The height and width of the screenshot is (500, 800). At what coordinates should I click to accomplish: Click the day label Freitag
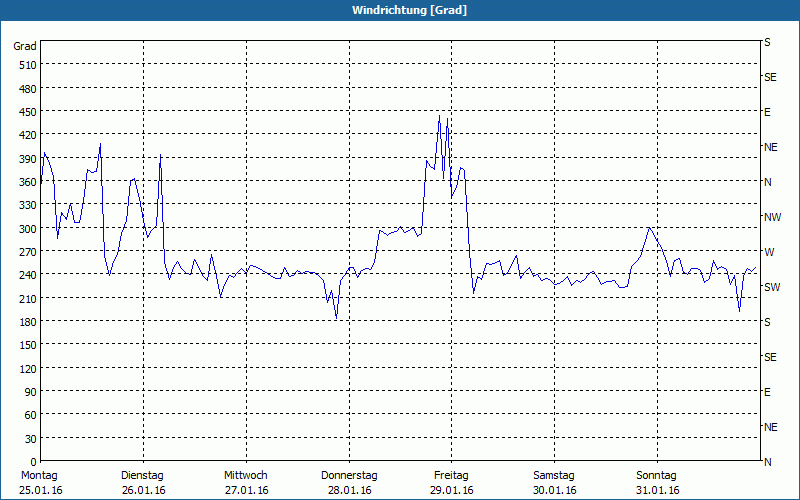[x=451, y=475]
